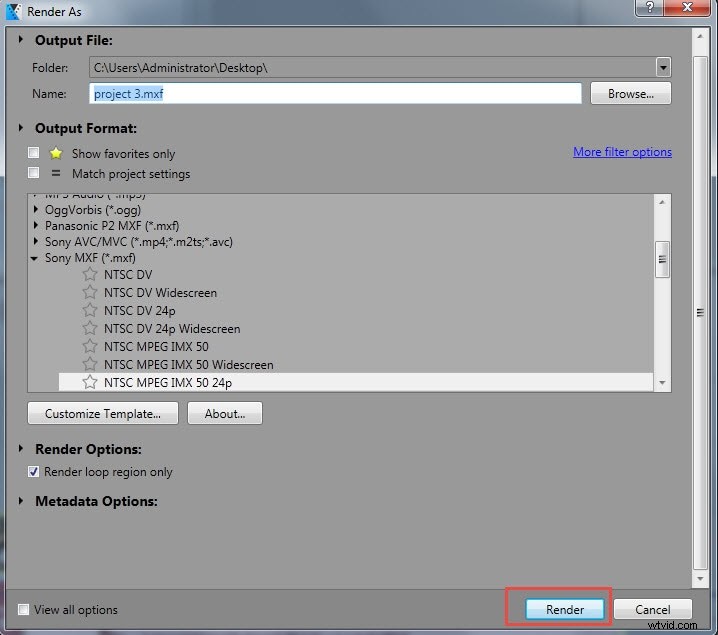
Task: Select the NTSC DV template row
Action: [x=356, y=274]
